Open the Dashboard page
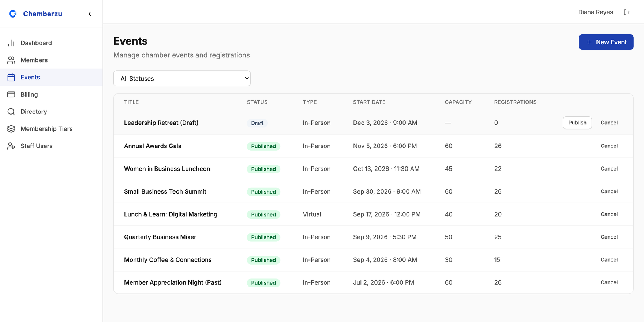 [x=51, y=43]
